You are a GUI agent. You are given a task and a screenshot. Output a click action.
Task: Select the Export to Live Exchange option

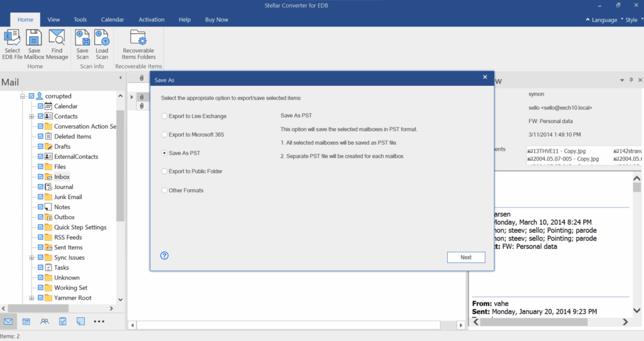(x=164, y=116)
